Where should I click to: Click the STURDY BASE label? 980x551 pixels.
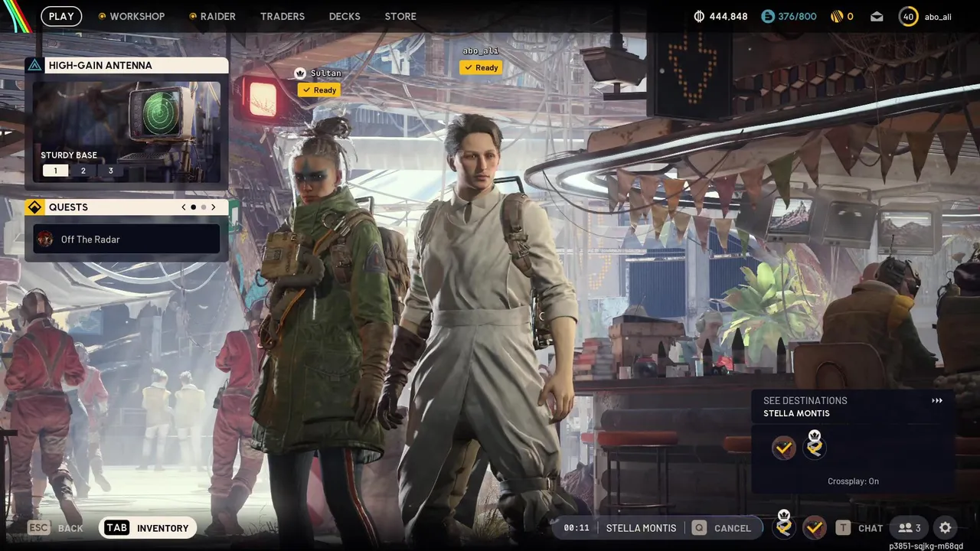coord(69,155)
